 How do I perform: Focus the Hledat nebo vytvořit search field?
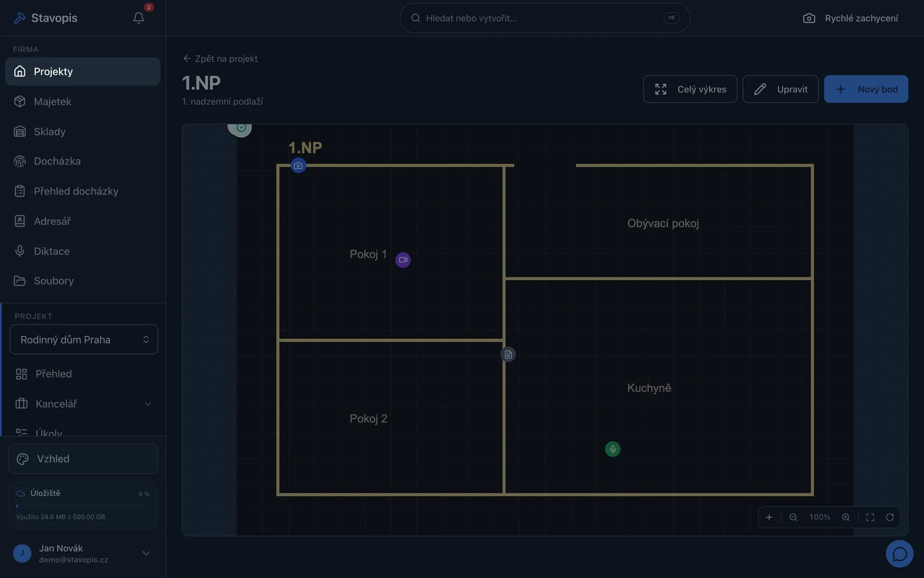point(545,18)
